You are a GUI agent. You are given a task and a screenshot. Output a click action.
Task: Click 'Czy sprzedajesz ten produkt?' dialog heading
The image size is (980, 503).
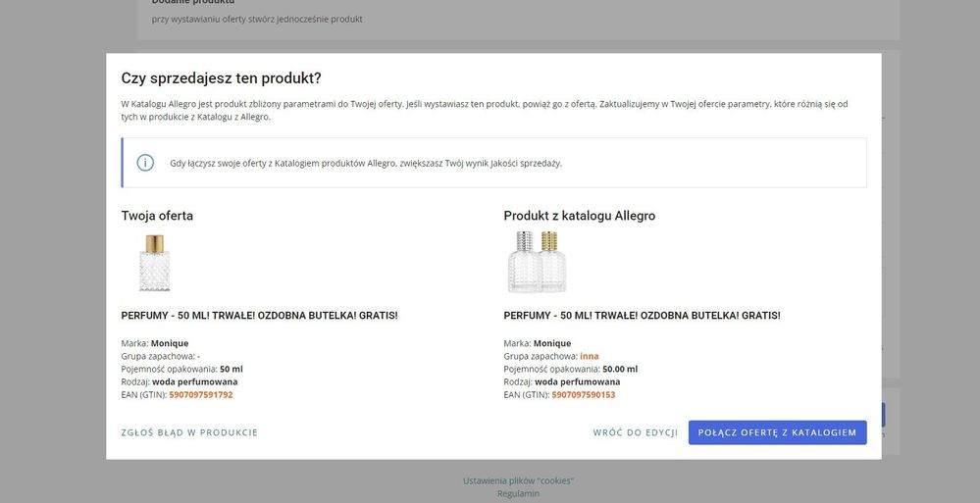(222, 78)
